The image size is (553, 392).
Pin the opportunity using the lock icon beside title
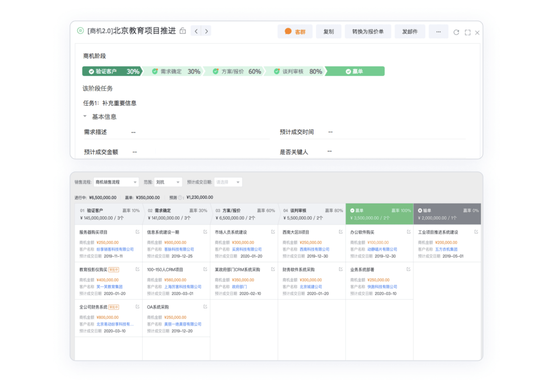point(183,31)
